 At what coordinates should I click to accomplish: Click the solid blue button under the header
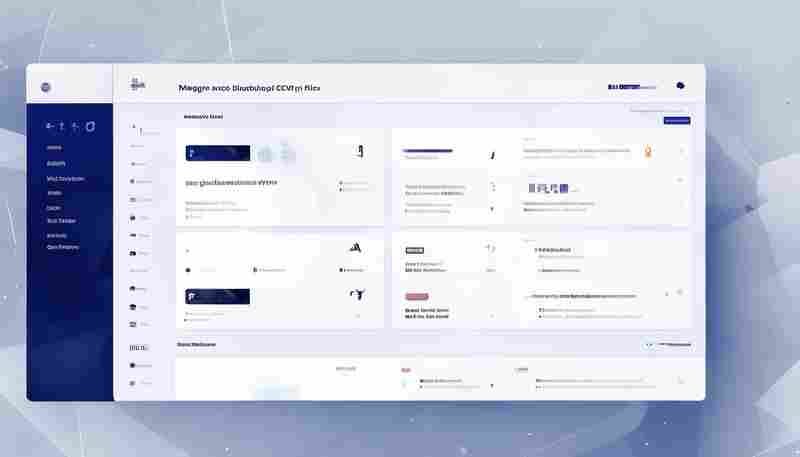coord(677,120)
